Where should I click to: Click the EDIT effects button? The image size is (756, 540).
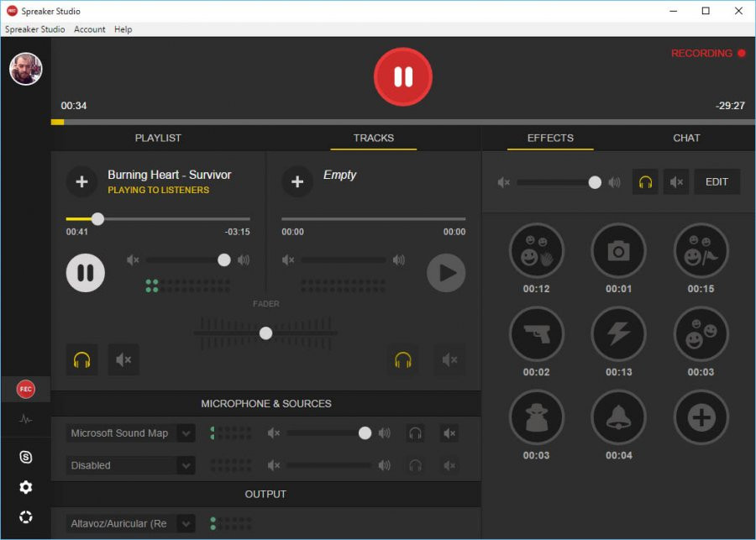pyautogui.click(x=717, y=181)
